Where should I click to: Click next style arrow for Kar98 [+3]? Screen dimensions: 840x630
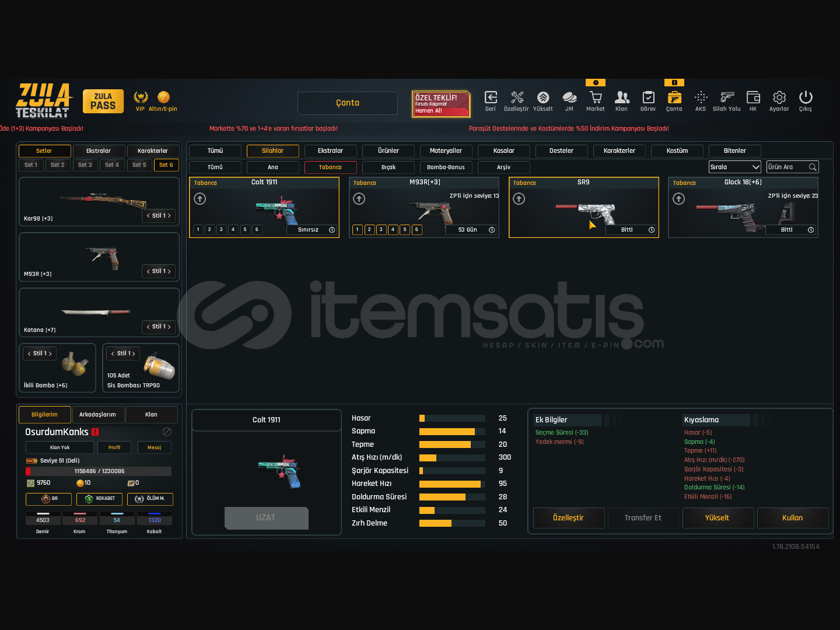coord(169,216)
